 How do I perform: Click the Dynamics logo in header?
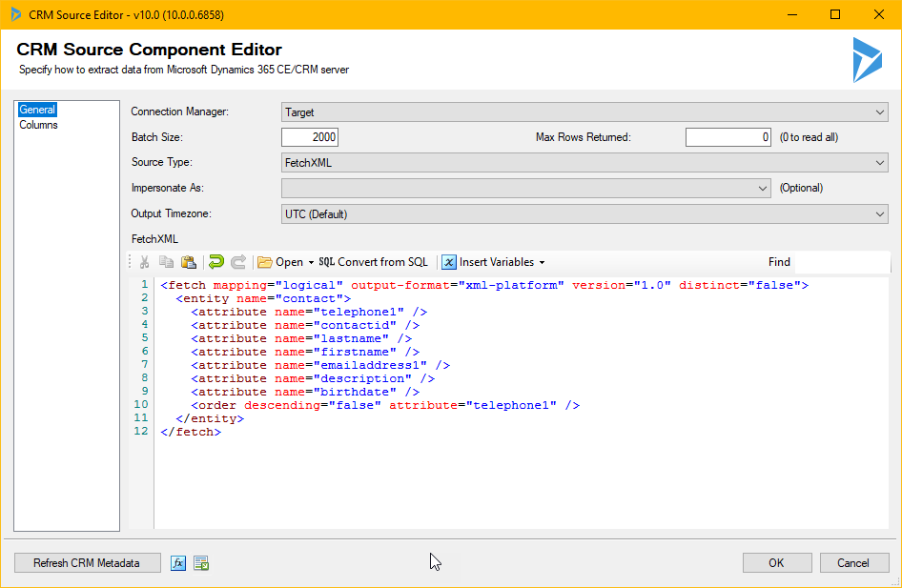(867, 60)
